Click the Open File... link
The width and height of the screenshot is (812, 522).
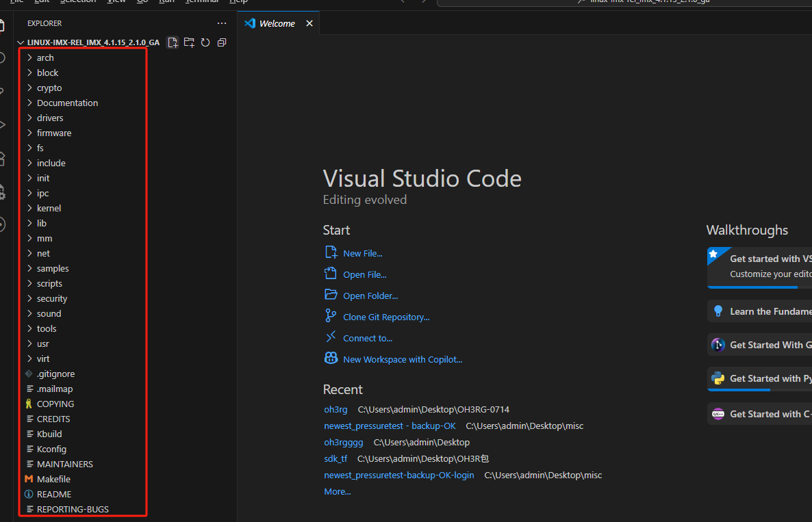click(364, 275)
